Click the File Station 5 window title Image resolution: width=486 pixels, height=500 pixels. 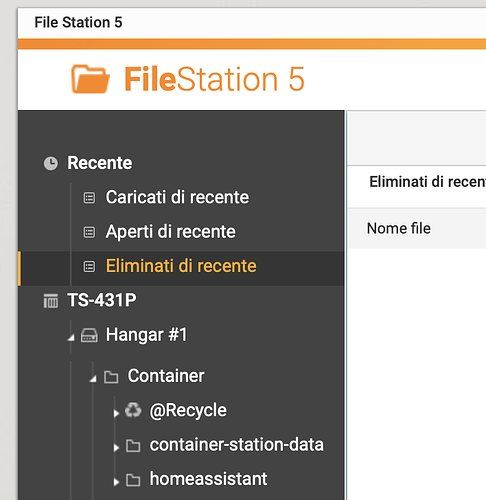click(x=78, y=23)
